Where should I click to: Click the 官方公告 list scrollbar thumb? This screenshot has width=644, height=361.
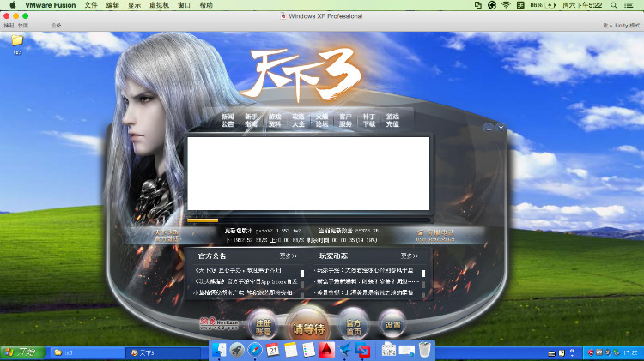point(302,274)
